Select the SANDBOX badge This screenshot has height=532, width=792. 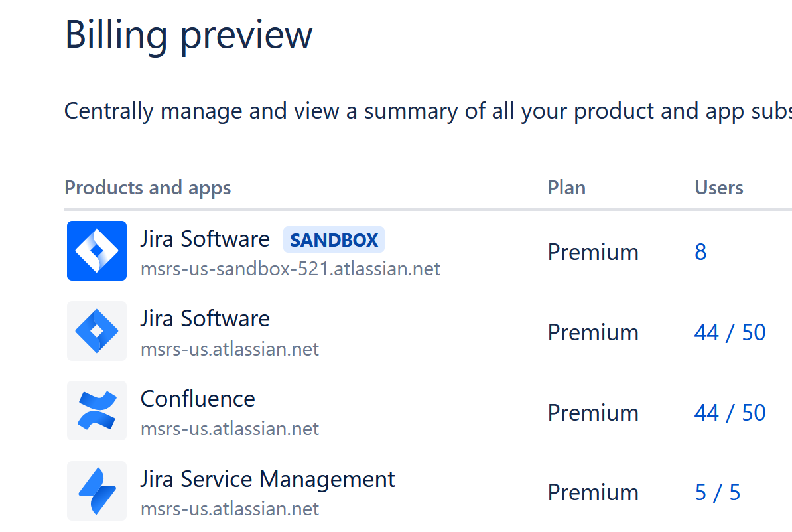(334, 240)
